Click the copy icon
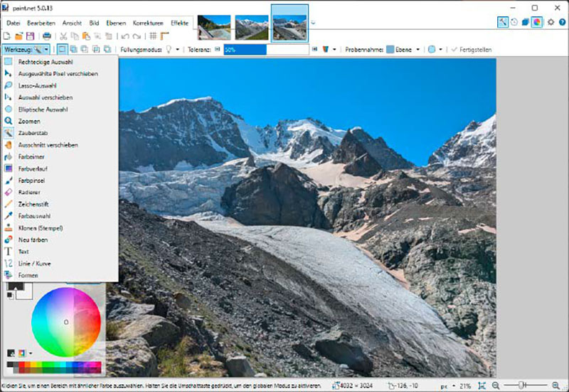Viewport: 569px width, 392px height. tap(75, 36)
